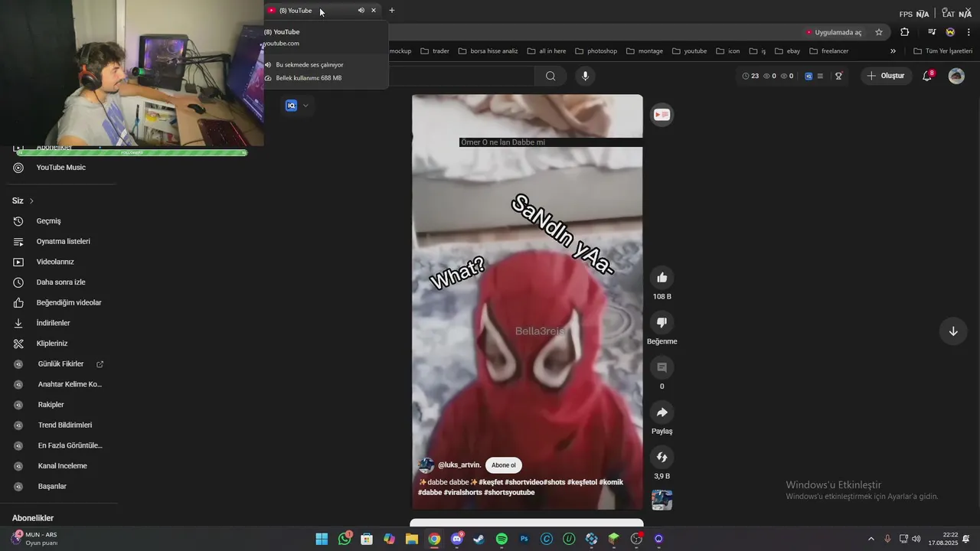Show more bookmarks with double chevron
This screenshot has width=980, height=551.
point(893,51)
